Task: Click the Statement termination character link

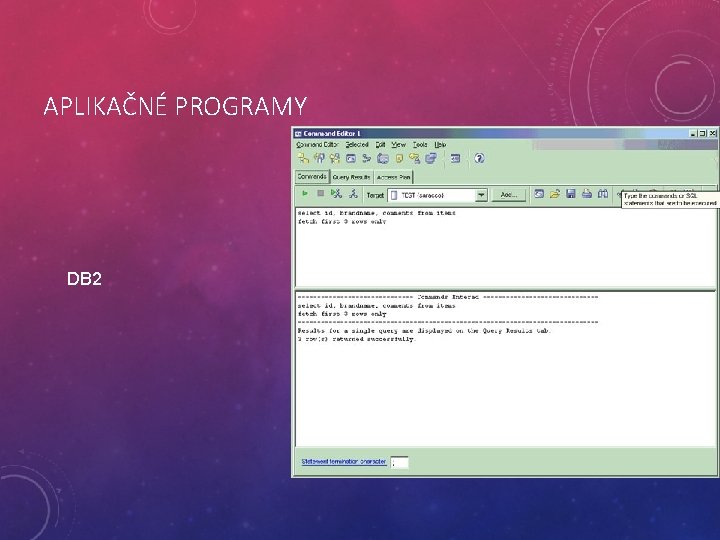Action: [343, 461]
